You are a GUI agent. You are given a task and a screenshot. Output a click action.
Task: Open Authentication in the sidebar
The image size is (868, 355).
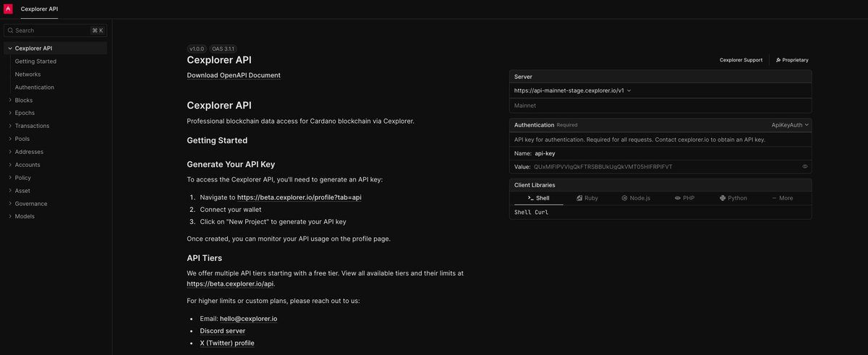click(34, 87)
